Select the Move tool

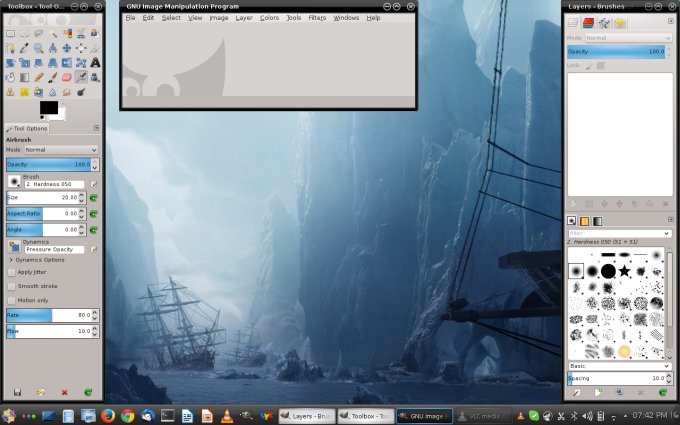pyautogui.click(x=67, y=48)
